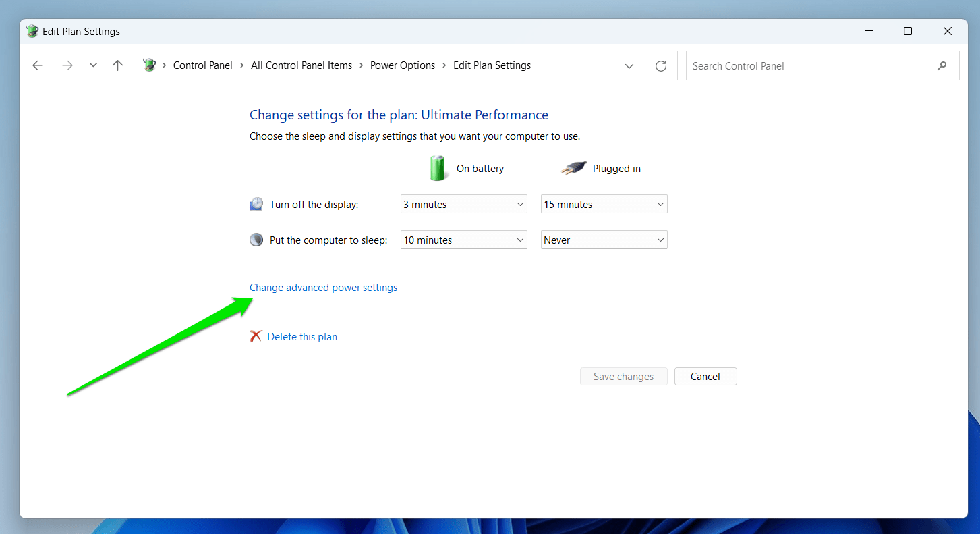
Task: Expand chevron after Control Panel breadcrumb
Action: pos(242,65)
